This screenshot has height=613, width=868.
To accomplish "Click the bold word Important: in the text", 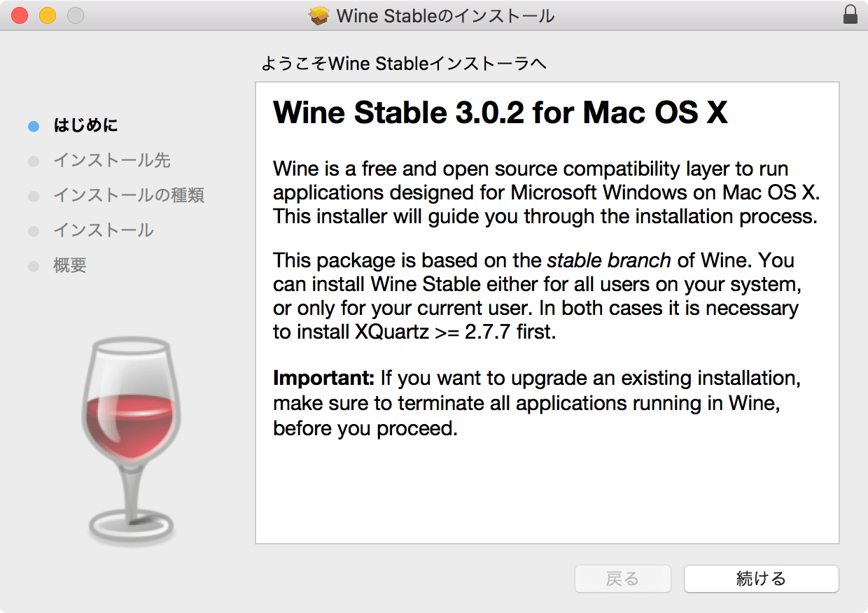I will [324, 379].
